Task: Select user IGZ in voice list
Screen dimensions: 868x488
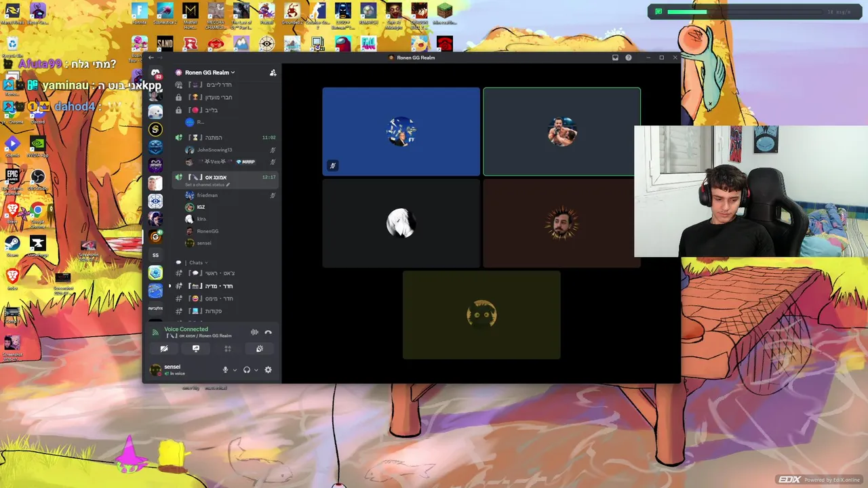Action: pyautogui.click(x=231, y=207)
